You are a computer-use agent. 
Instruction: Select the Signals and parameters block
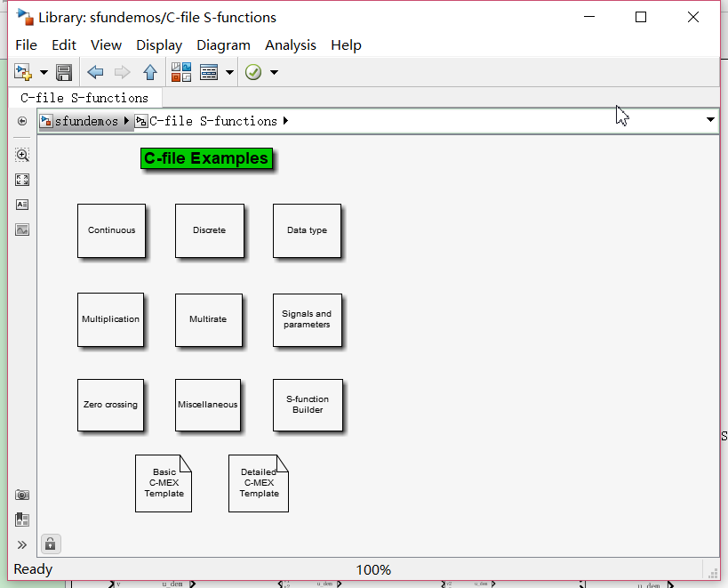308,320
